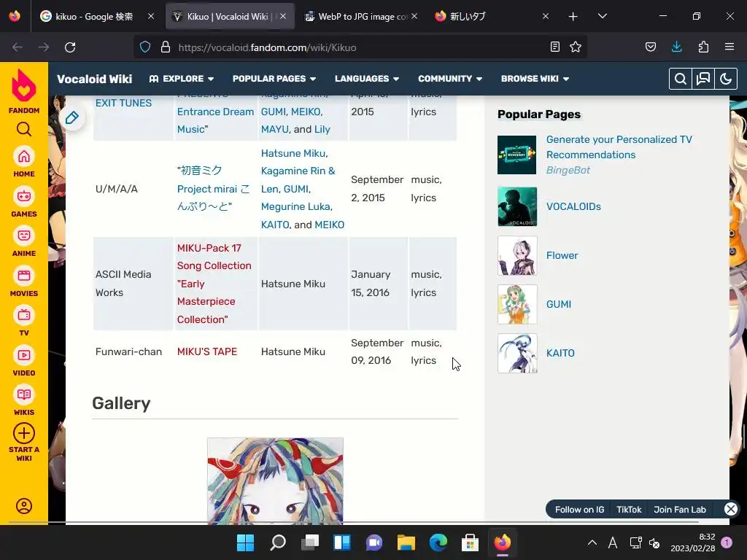Toggle dark theme moon icon
Viewport: 747px width, 560px height.
pos(726,79)
